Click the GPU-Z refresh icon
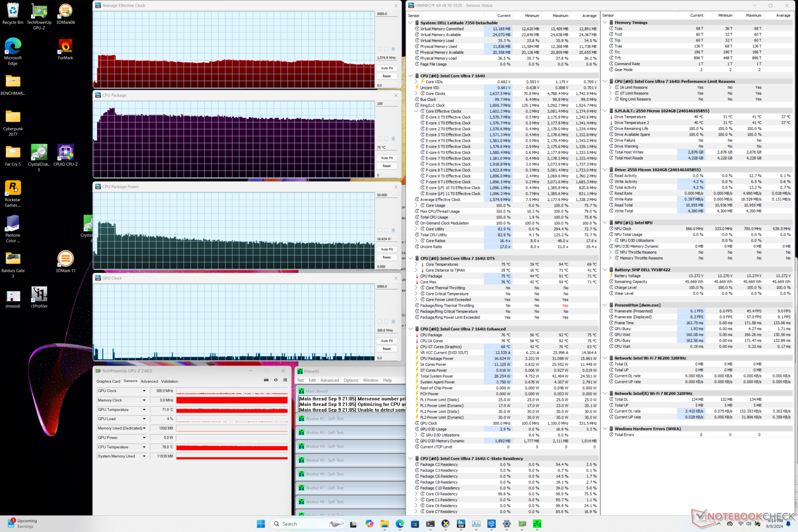The width and height of the screenshot is (798, 532). [276, 380]
